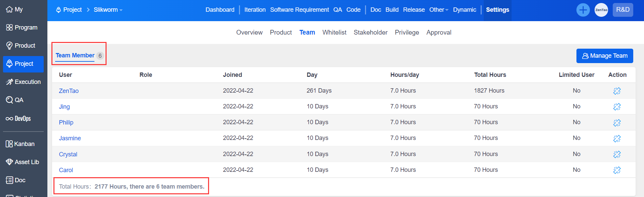Click the unlink icon for ZenTao row
644x197 pixels.
click(617, 91)
